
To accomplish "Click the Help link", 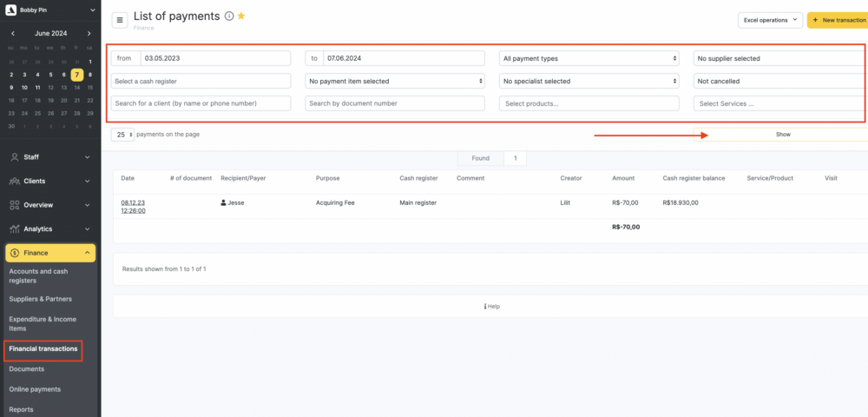I will point(492,307).
